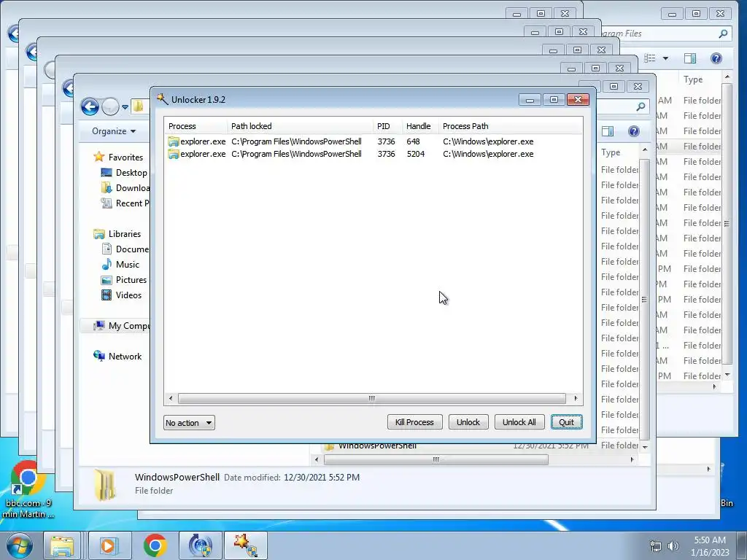Click the Favorites star icon
This screenshot has width=747, height=560.
point(99,157)
